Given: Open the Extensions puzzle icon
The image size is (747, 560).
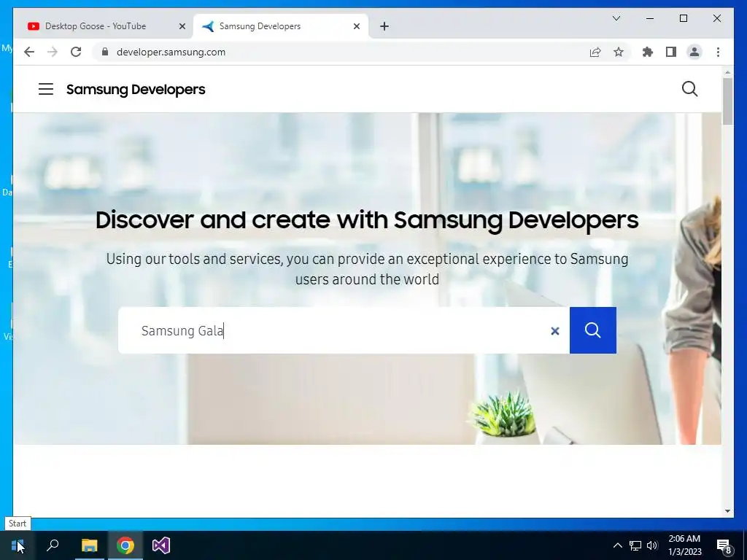Looking at the screenshot, I should coord(648,52).
